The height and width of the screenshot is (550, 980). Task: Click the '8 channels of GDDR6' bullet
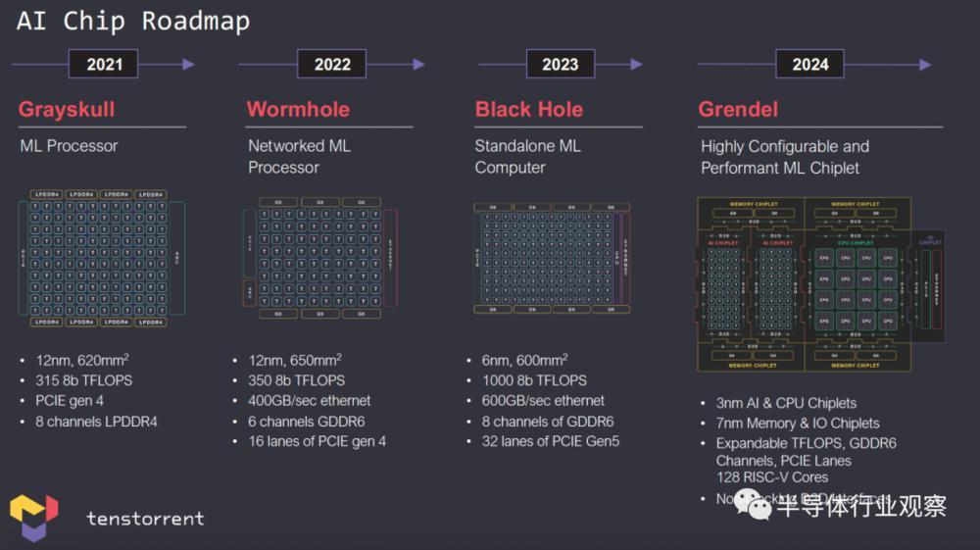click(x=548, y=422)
